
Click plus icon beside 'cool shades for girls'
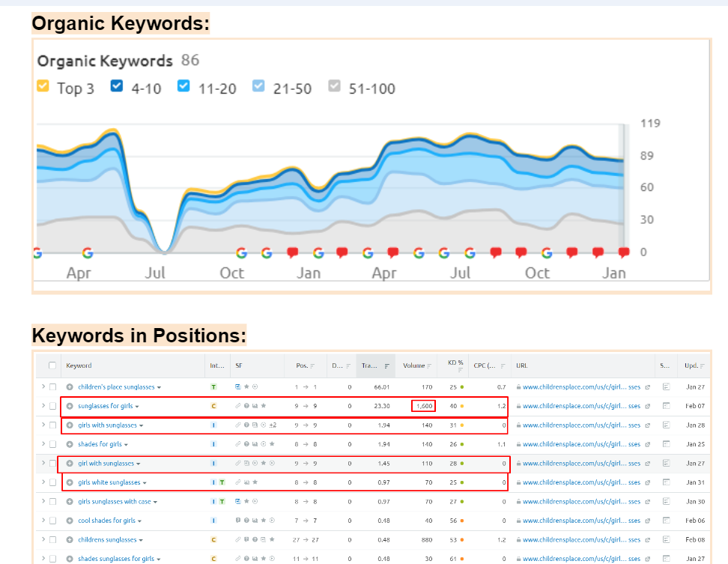tap(70, 521)
